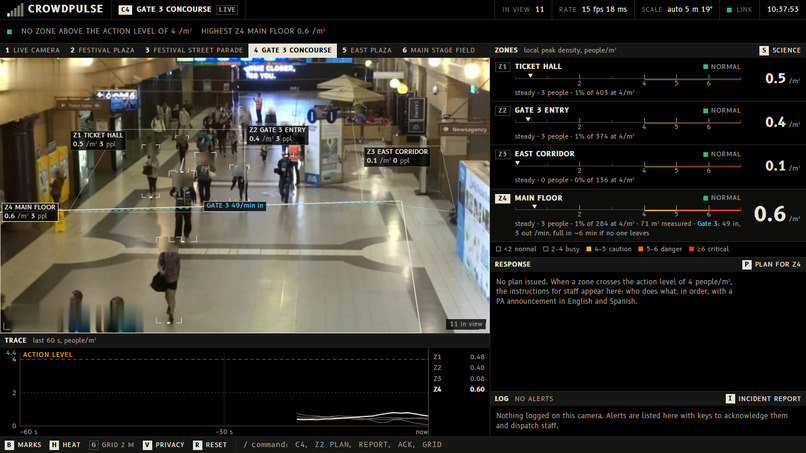Viewport: 806px width, 453px height.
Task: Click the LIVE badge in header
Action: point(227,9)
